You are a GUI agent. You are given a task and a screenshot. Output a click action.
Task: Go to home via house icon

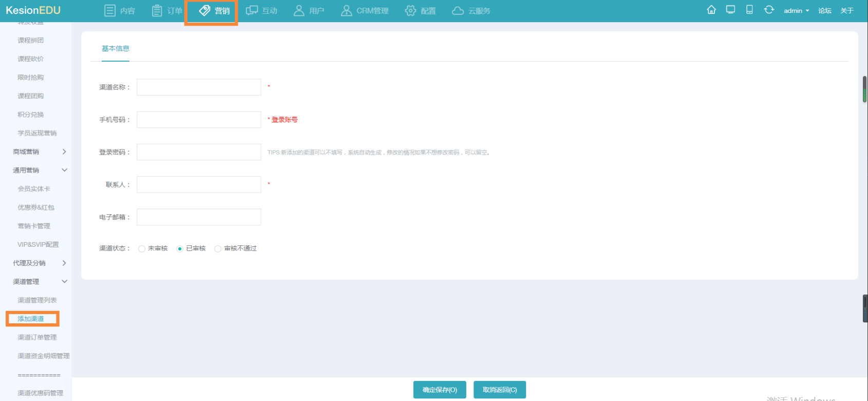(711, 10)
